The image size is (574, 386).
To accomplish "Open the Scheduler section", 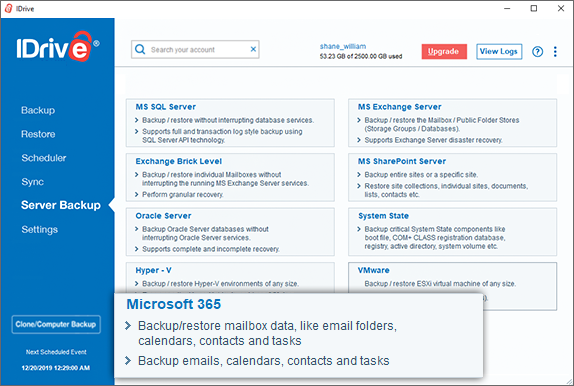I will 44,158.
